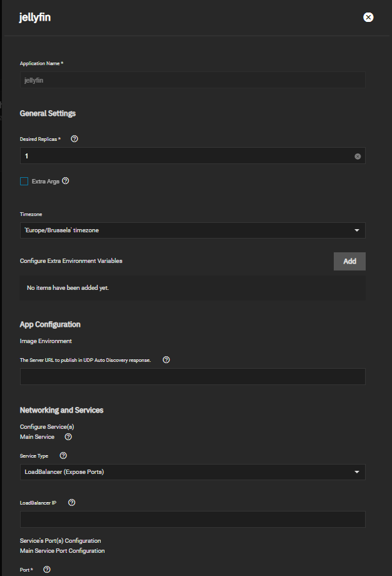Screen dimensions: 392x576
Task: Focus the Server URL input field
Action: point(192,376)
